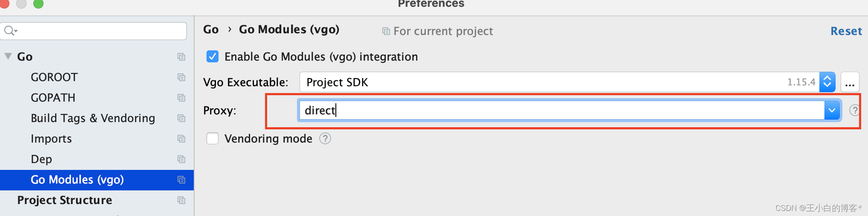Click the project-level icon beside Build Tags & Vendoring

pyautogui.click(x=181, y=118)
